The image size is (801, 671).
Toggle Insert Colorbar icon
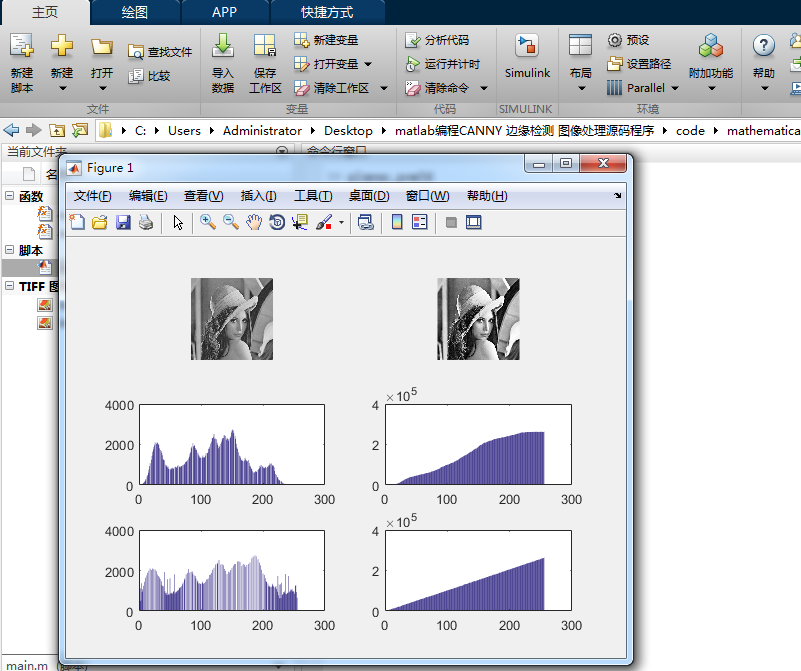397,222
